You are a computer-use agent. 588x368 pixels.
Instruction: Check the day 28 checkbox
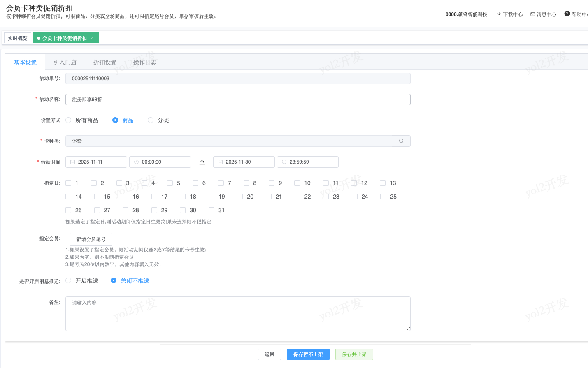[126, 210]
